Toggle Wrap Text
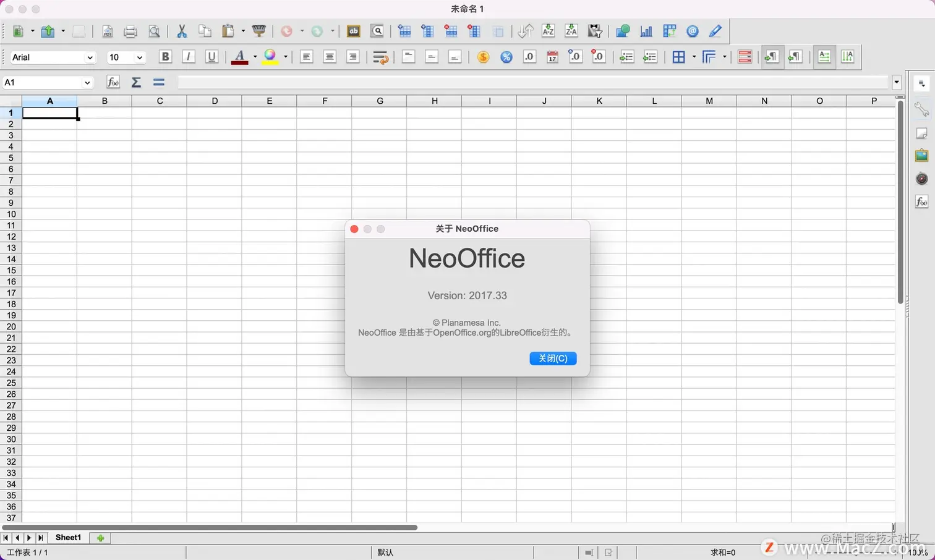The height and width of the screenshot is (560, 935). coord(380,57)
